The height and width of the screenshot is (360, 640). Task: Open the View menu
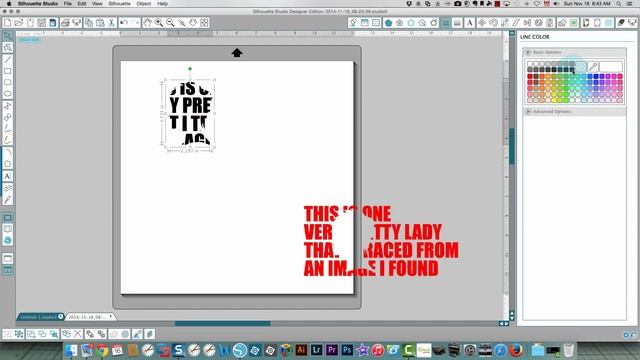[97, 4]
